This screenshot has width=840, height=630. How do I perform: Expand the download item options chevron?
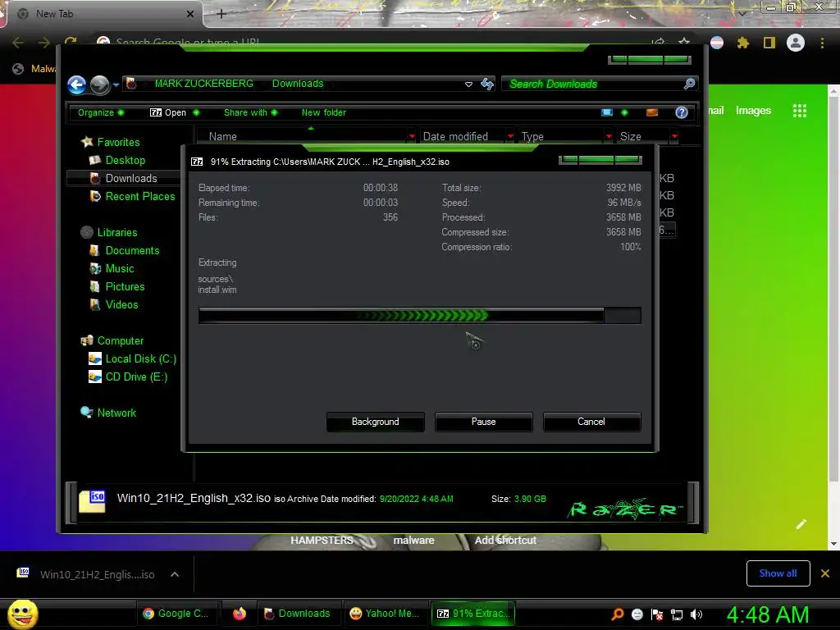(x=175, y=574)
